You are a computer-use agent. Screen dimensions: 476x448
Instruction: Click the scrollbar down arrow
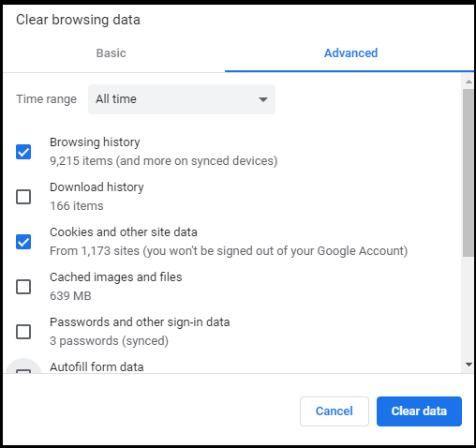click(469, 365)
